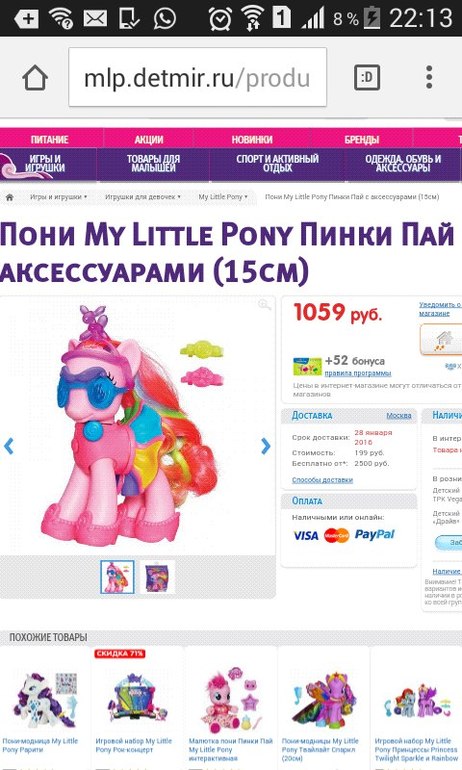Open the three-dot browser menu

(x=429, y=77)
